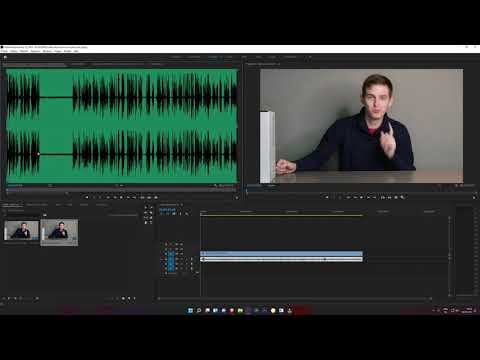Step forward one frame in Source monitor

[x=128, y=197]
